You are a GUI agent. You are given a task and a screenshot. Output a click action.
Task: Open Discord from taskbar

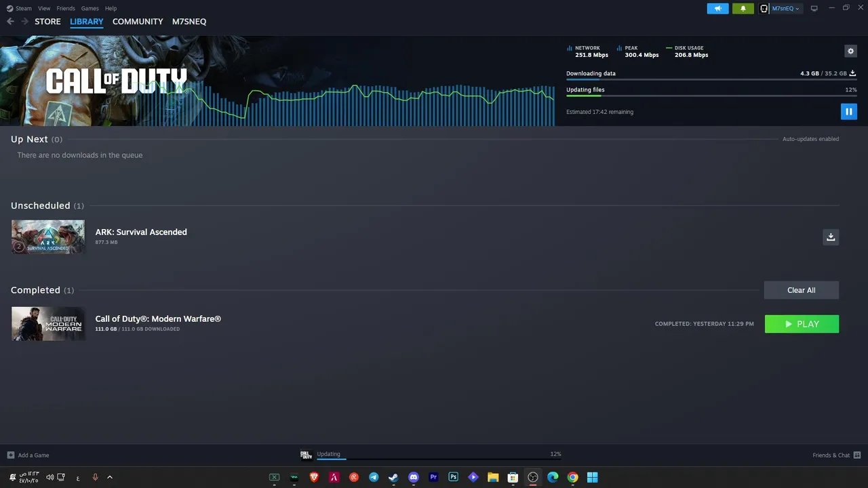pos(414,477)
